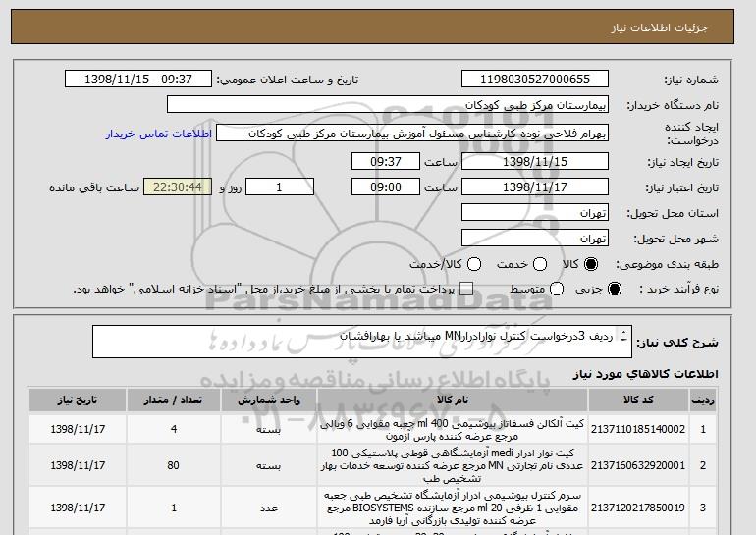The height and width of the screenshot is (535, 756).
Task: Select item code 2137110185140002
Action: [x=638, y=429]
